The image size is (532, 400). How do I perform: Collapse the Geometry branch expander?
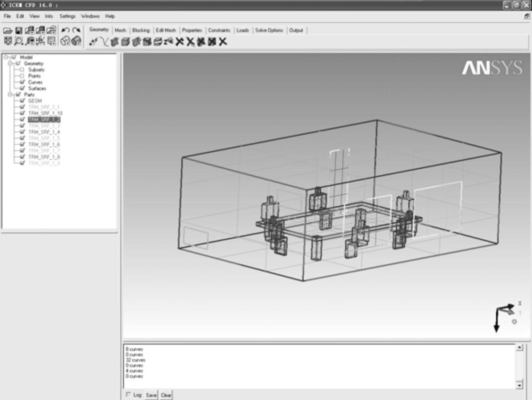tap(10, 63)
